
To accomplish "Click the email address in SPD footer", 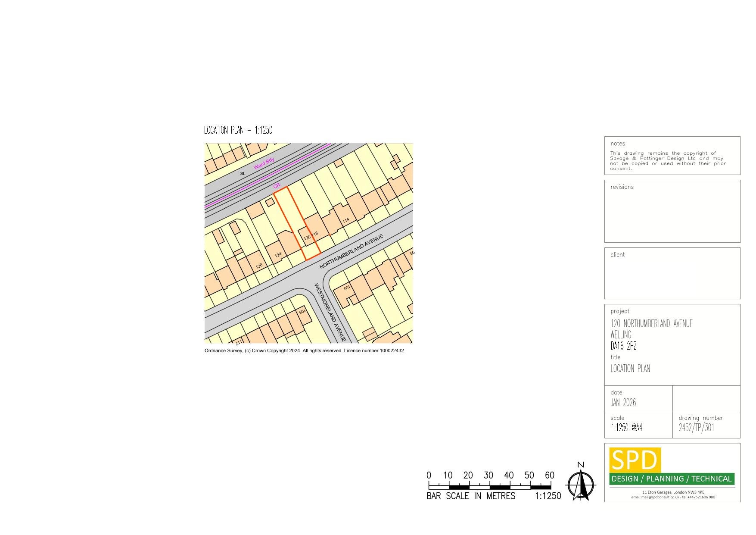I will click(655, 497).
